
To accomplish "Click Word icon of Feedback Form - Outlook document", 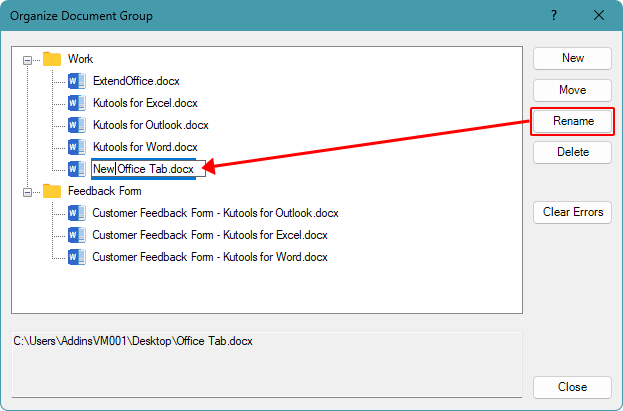I will coord(77,213).
